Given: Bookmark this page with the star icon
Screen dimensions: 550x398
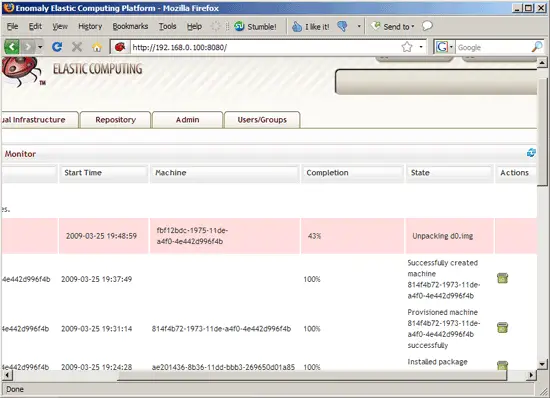Looking at the screenshot, I should pos(407,47).
